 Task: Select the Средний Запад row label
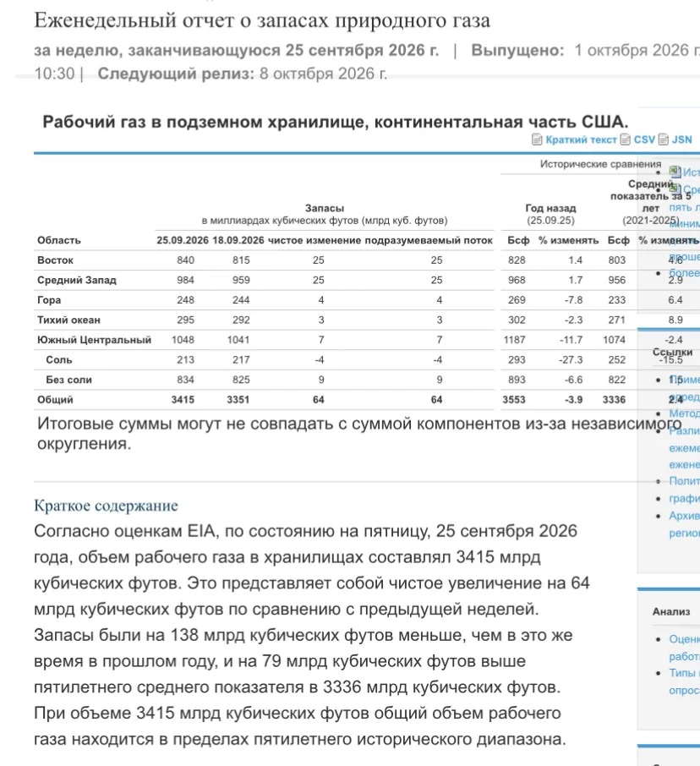pyautogui.click(x=77, y=280)
